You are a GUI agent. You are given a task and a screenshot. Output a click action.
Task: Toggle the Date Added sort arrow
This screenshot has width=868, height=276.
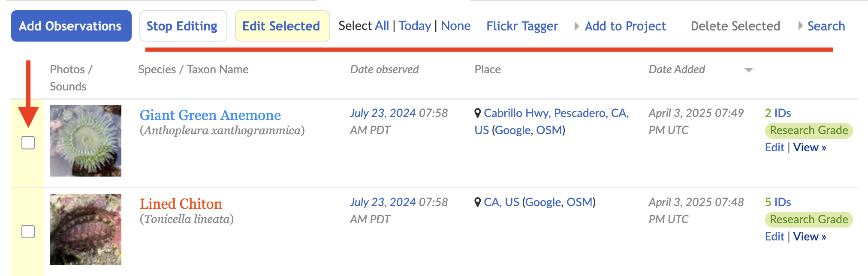748,70
